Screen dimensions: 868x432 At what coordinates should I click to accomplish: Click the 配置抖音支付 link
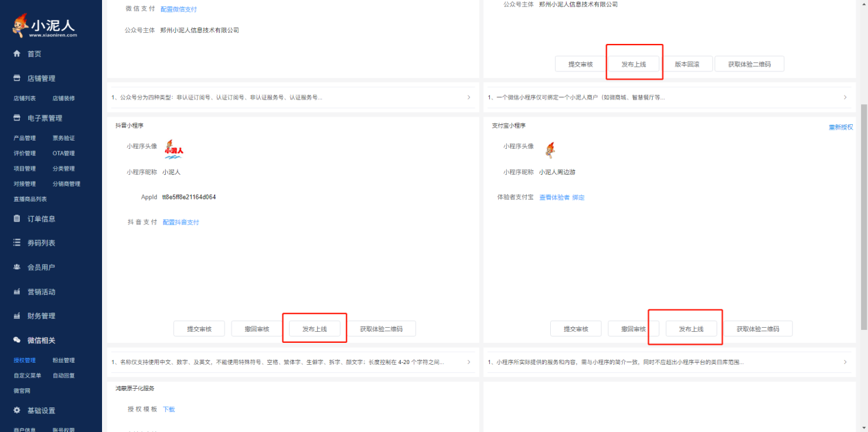click(x=181, y=222)
